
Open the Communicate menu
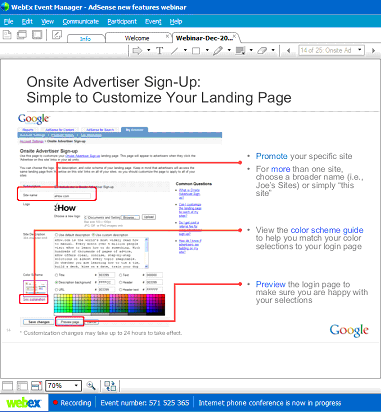pos(81,22)
